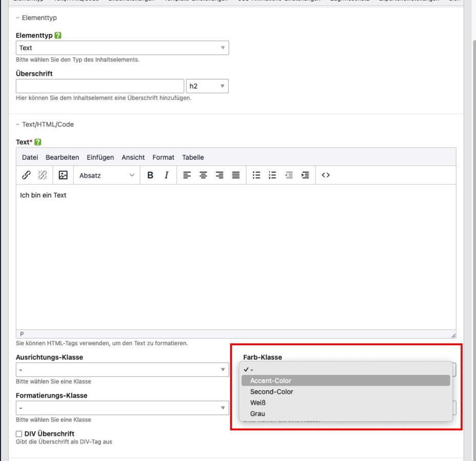Click into the Überschrift input field
Viewport: 476px width, 461px height.
(100, 86)
